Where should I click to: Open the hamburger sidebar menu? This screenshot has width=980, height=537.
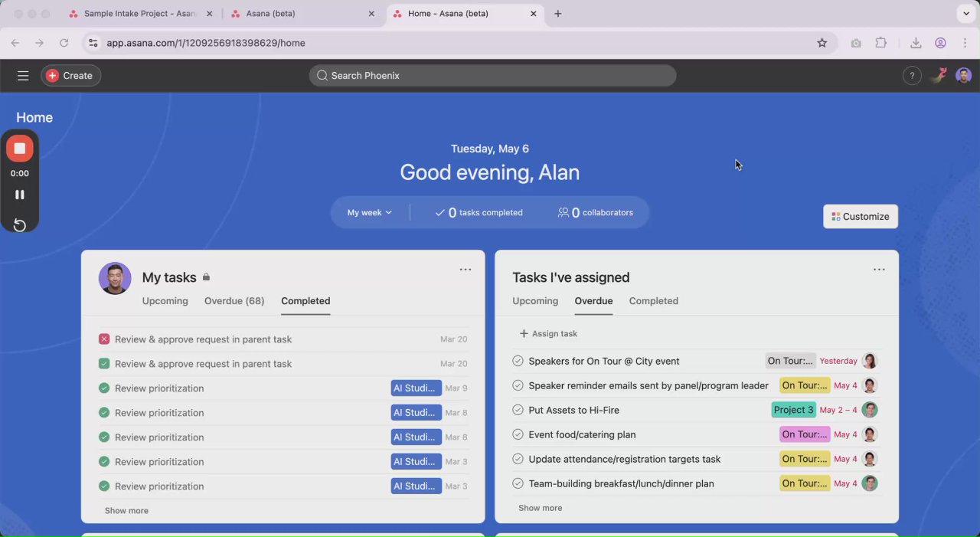23,76
